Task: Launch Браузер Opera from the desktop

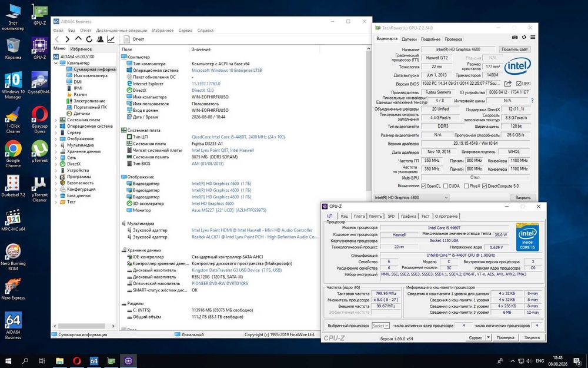Action: pyautogui.click(x=39, y=120)
